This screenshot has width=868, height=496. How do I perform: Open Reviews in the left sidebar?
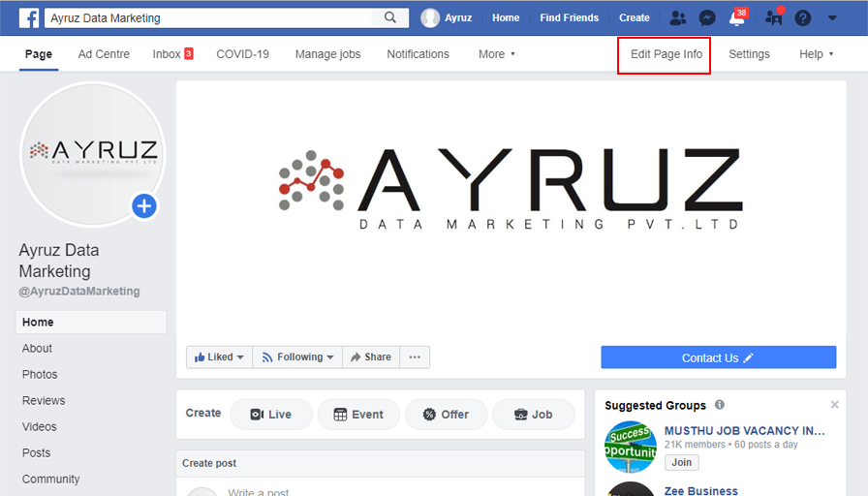coord(44,400)
